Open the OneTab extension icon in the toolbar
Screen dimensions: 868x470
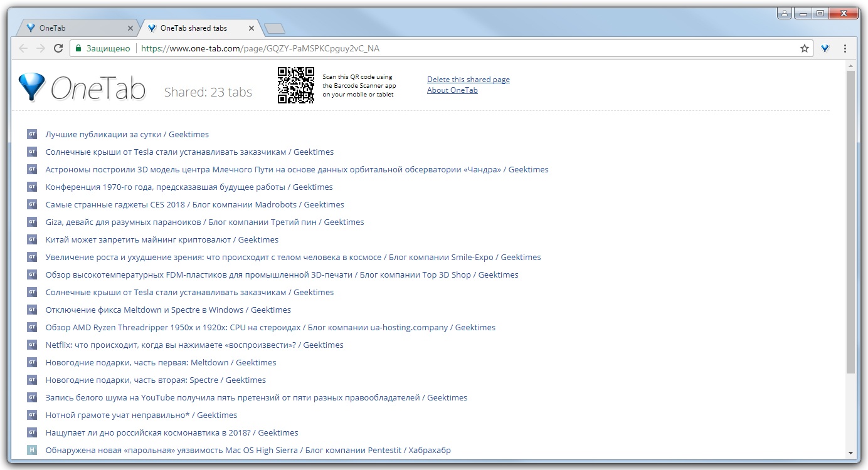coord(825,48)
